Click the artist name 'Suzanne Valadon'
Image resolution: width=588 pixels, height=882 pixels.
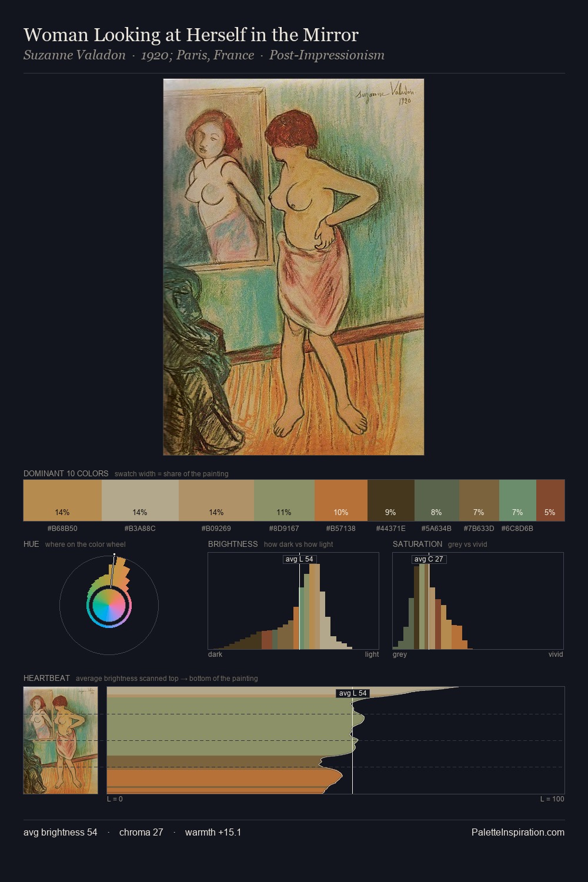pyautogui.click(x=75, y=55)
